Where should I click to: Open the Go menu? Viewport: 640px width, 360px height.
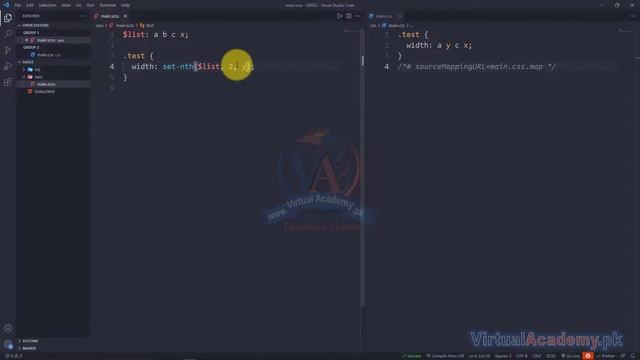(78, 5)
